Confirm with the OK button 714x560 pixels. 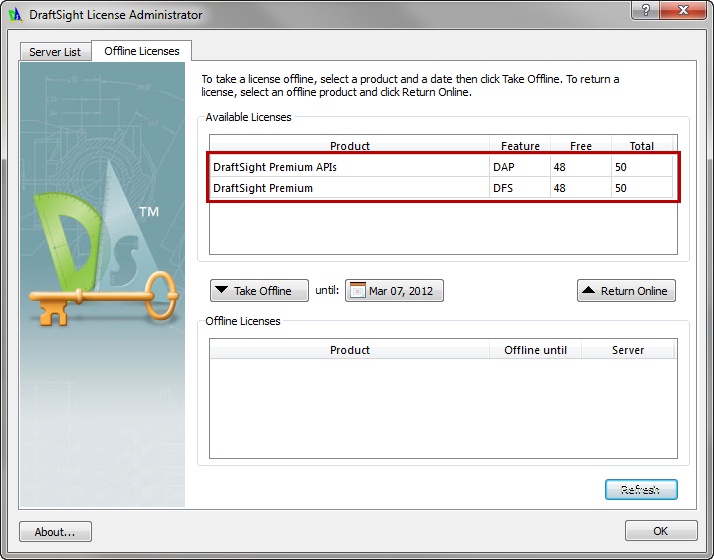pyautogui.click(x=661, y=530)
